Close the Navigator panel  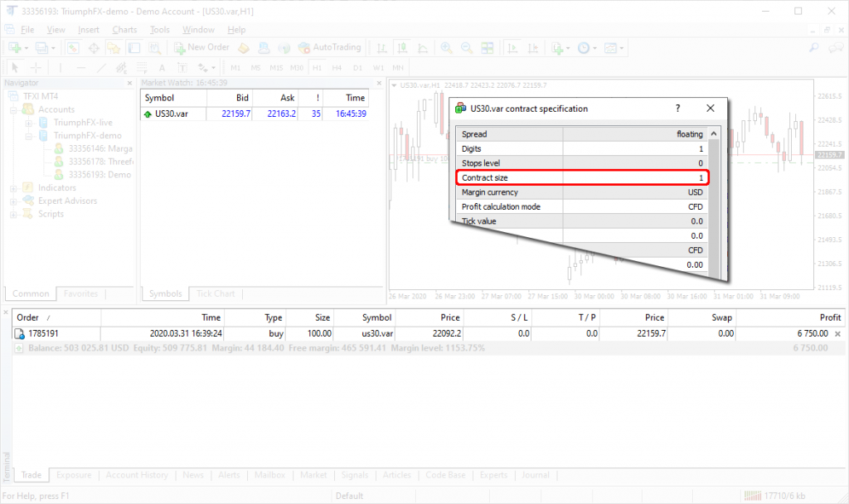tap(129, 83)
